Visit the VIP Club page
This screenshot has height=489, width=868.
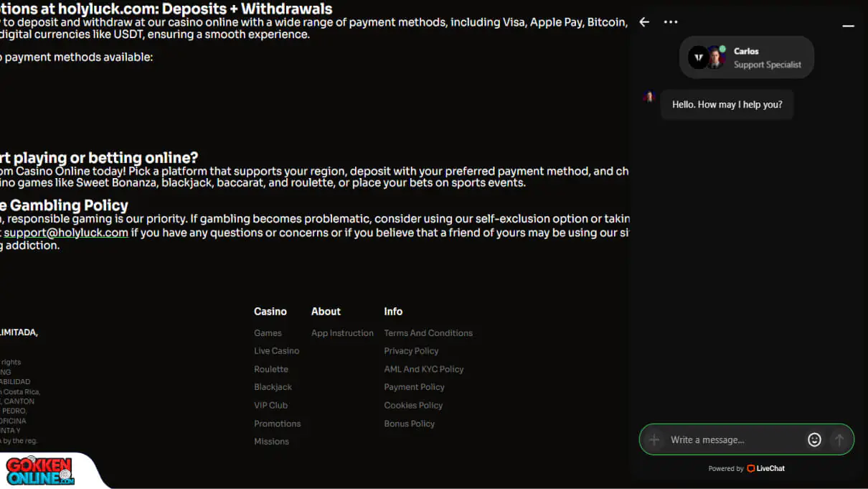[x=270, y=406]
